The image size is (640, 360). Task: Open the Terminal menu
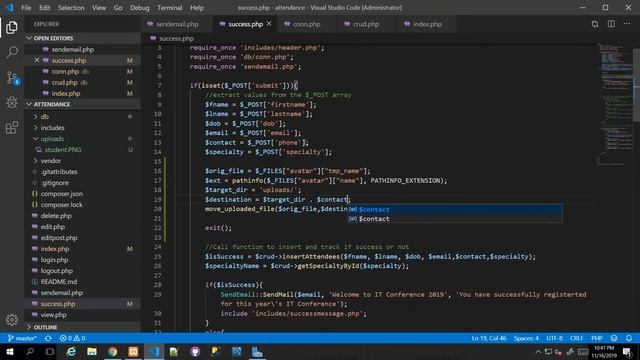170,8
